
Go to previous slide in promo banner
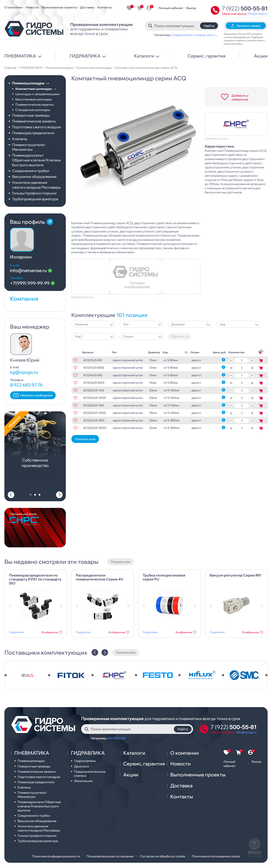point(11,495)
